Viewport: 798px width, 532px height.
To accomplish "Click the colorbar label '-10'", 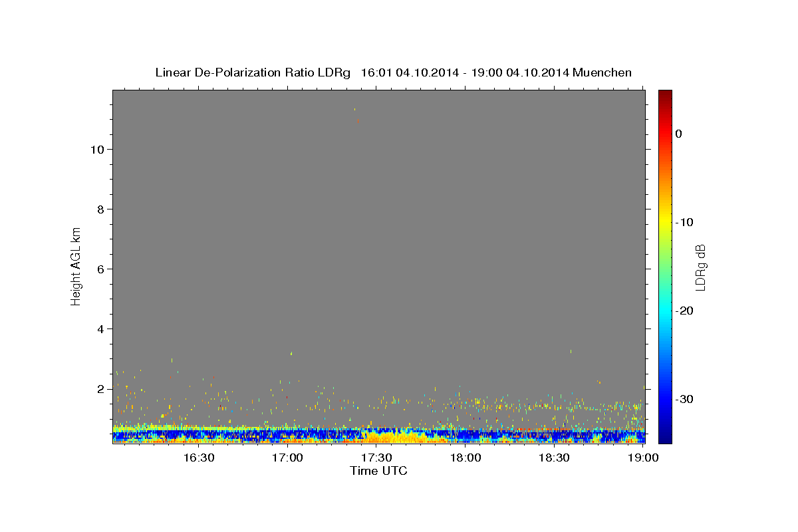I will 684,222.
